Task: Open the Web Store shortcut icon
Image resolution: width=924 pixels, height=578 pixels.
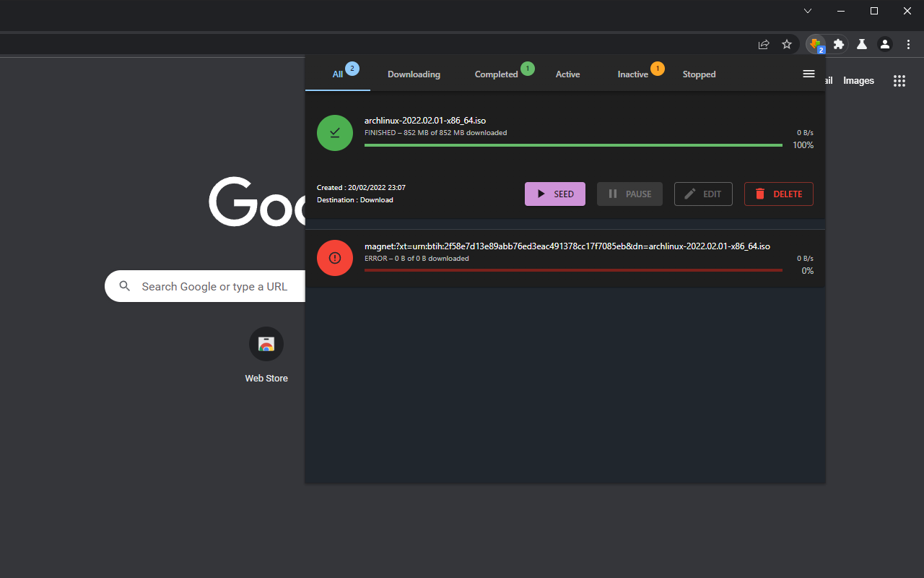Action: 266,344
